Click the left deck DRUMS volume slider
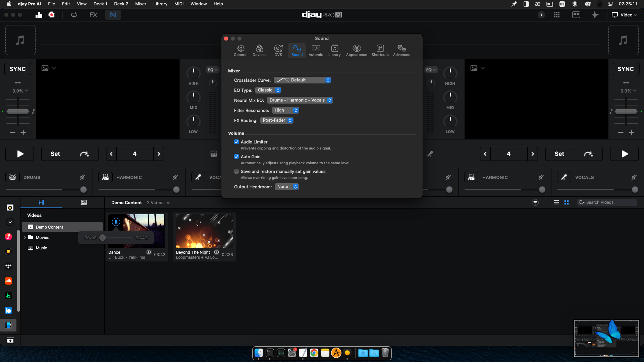The image size is (644, 362). 46,190
